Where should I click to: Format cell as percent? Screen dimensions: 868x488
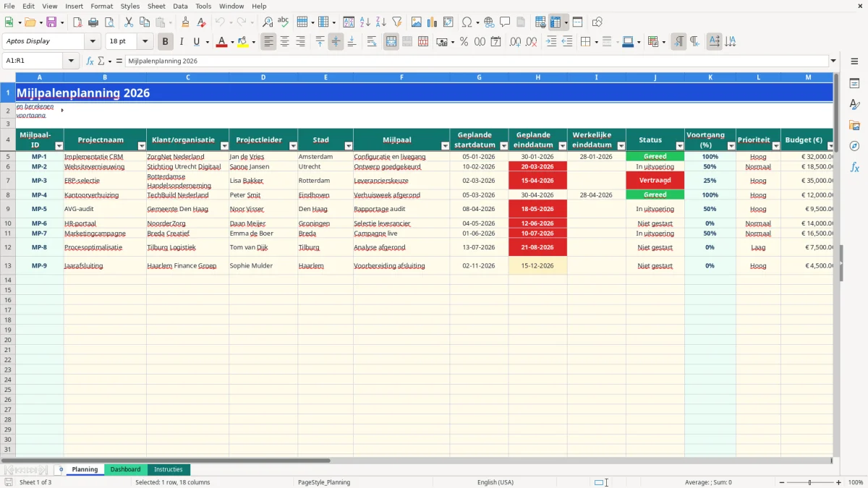tap(464, 42)
